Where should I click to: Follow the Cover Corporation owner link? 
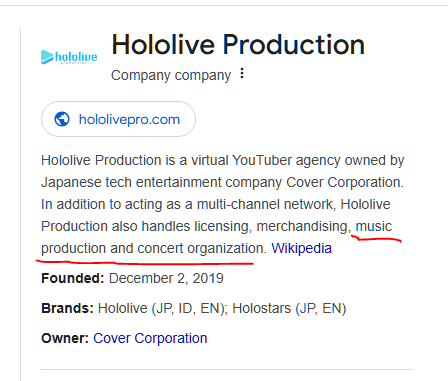click(150, 338)
